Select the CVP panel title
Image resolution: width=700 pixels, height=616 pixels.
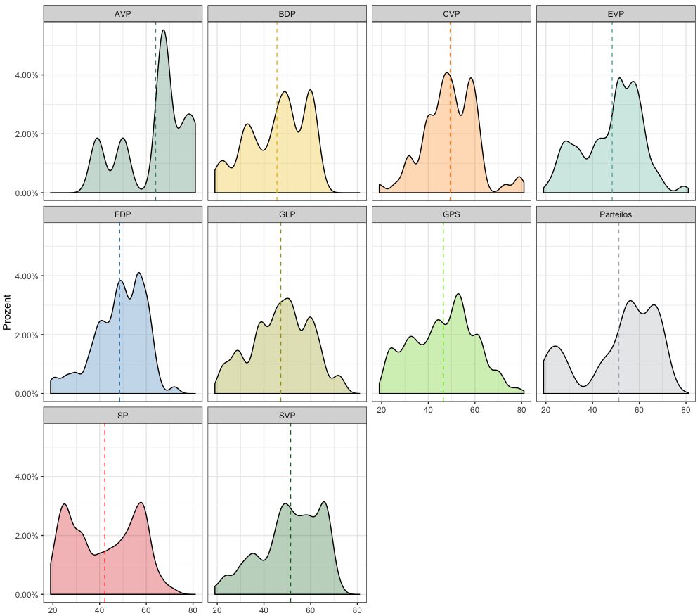pos(451,13)
